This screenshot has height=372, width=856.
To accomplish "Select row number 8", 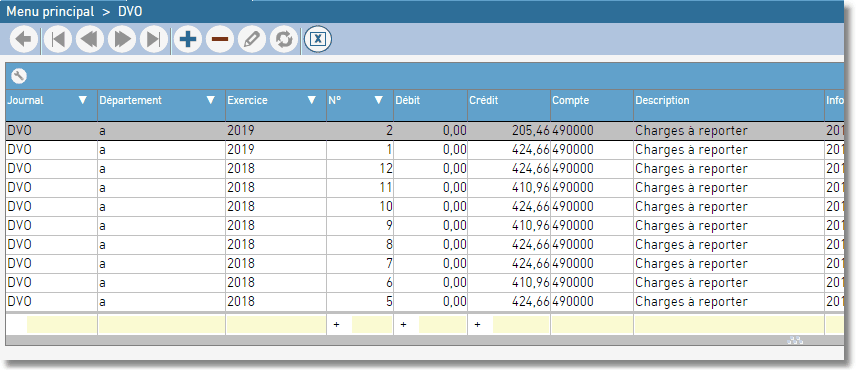I will pos(425,245).
